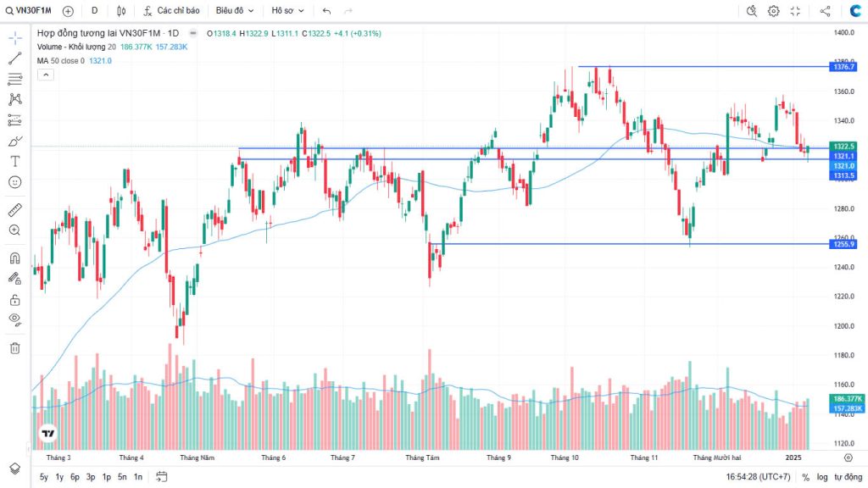Screen dimensions: 868x488
Task: Click the zoom in magnifier tool
Action: click(x=14, y=230)
